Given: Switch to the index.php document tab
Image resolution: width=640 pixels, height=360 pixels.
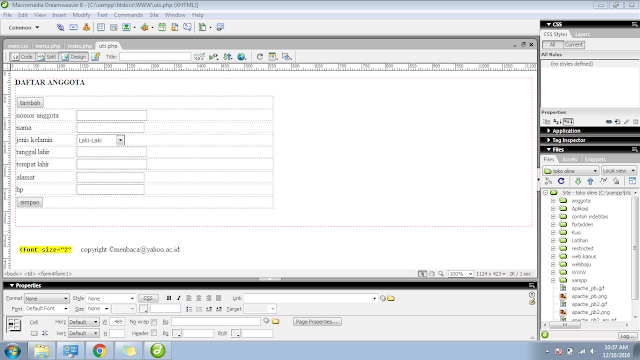Looking at the screenshot, I should coord(80,46).
